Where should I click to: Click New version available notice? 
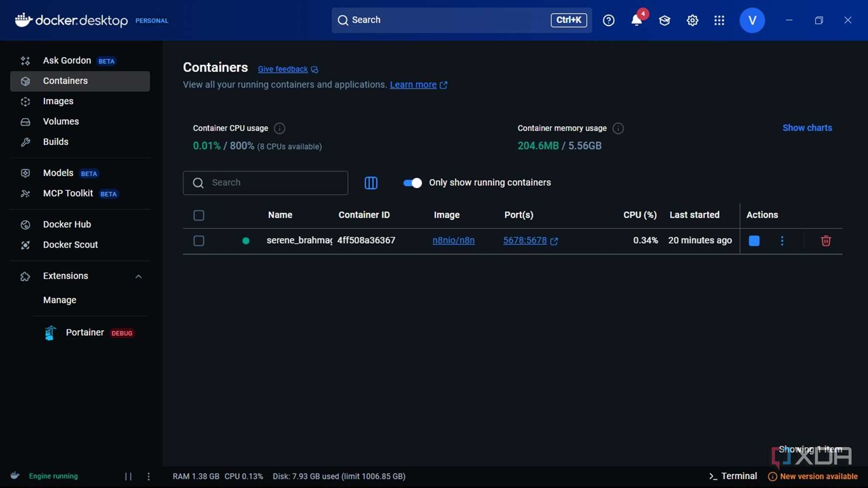[813, 476]
